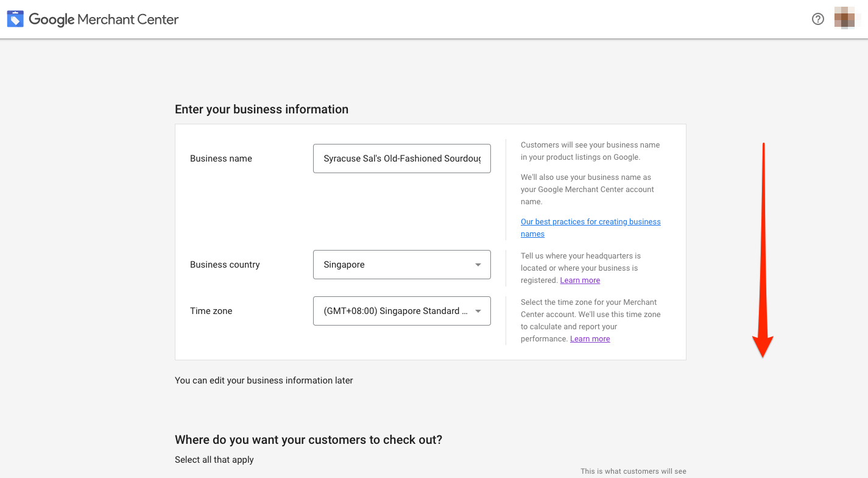Click the 'Business name' label
The image size is (868, 478).
pos(221,159)
